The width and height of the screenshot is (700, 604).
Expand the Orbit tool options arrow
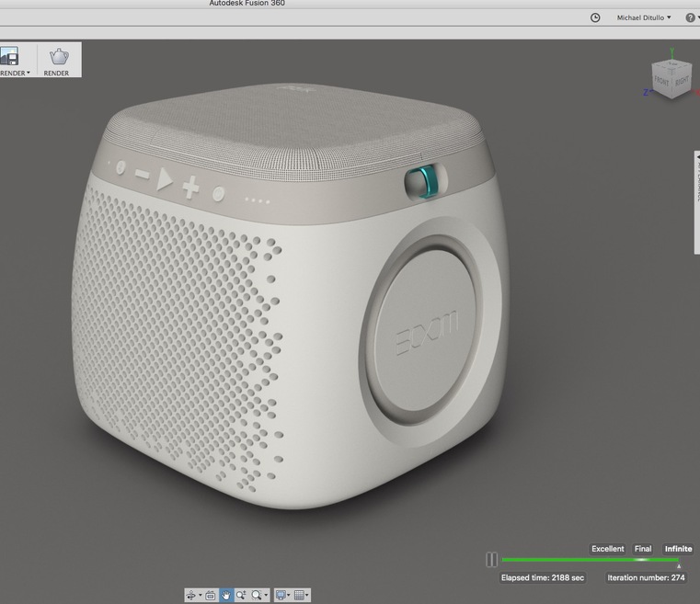200,595
